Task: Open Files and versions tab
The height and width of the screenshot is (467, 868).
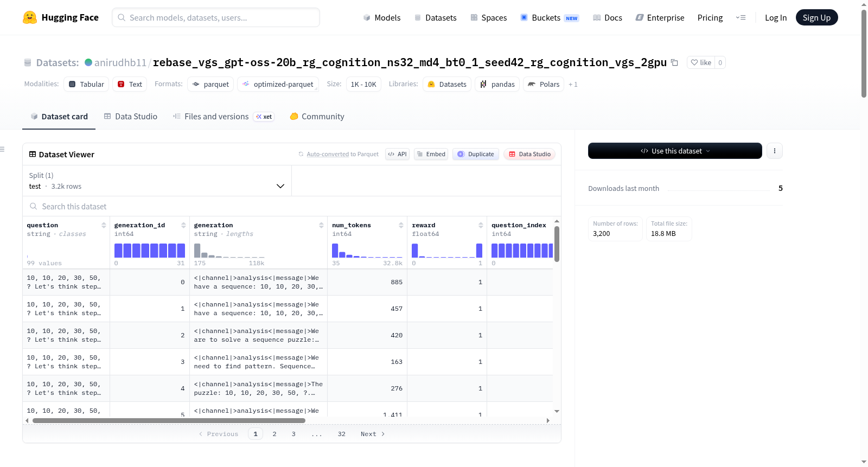Action: [x=224, y=117]
